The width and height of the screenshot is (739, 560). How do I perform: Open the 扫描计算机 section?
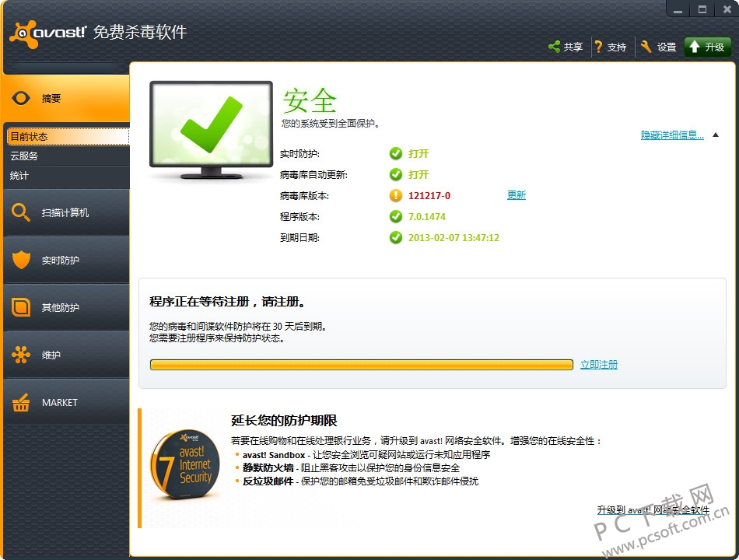pyautogui.click(x=66, y=212)
